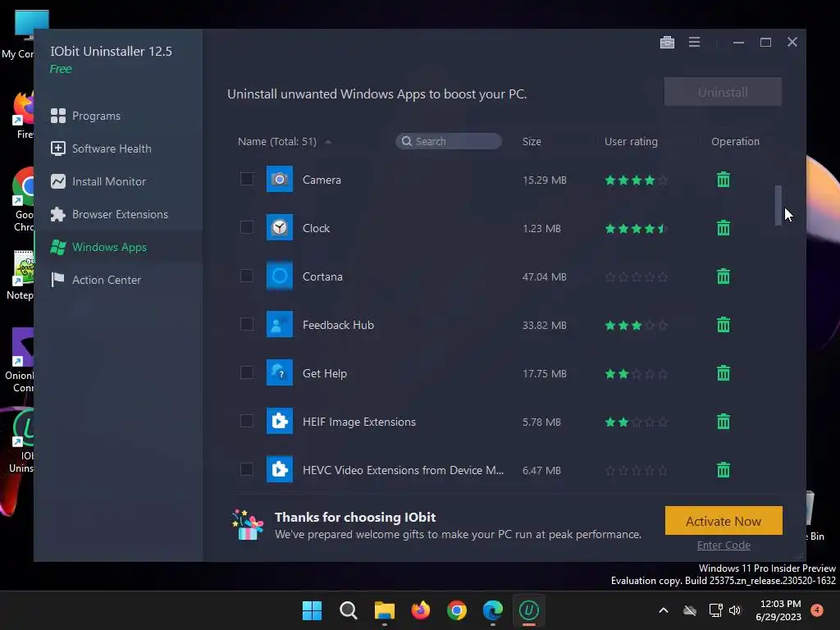Launch Firefox from the taskbar
Viewport: 840px width, 630px height.
(421, 610)
